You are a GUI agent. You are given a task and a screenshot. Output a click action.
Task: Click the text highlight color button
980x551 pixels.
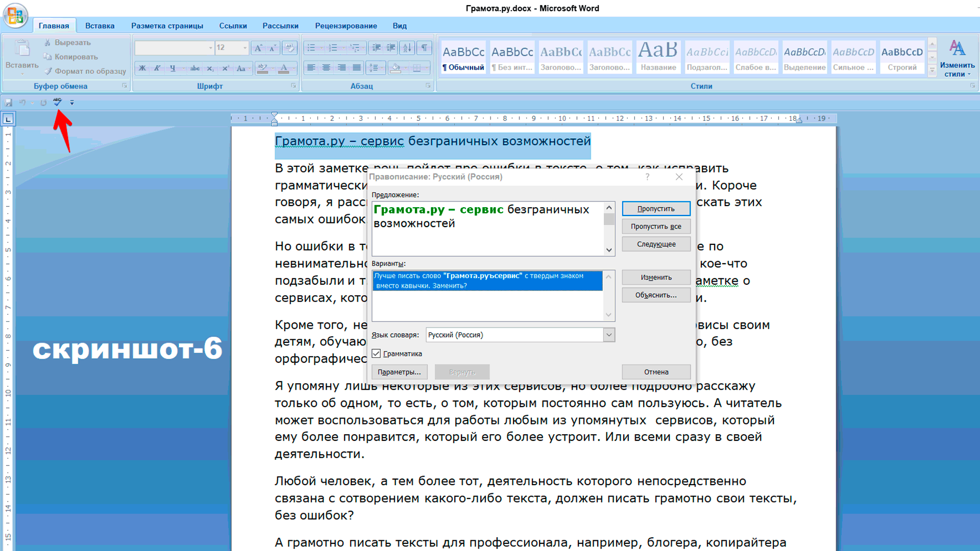coord(262,68)
